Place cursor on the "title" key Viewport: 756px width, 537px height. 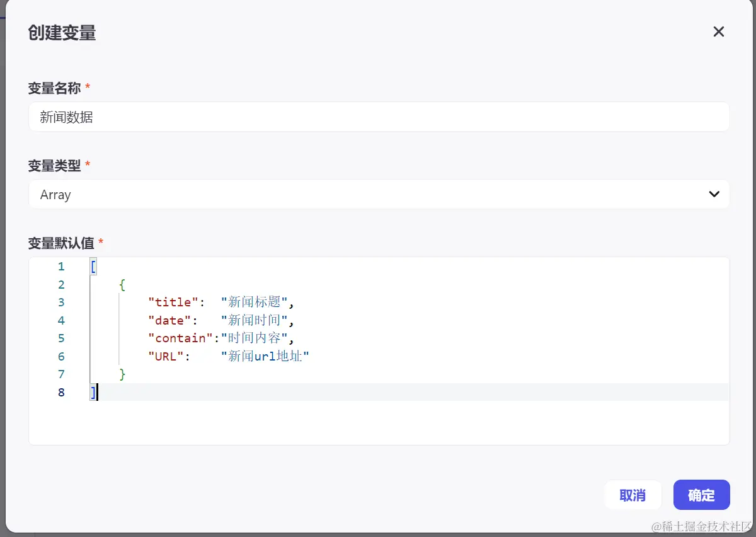tap(173, 303)
